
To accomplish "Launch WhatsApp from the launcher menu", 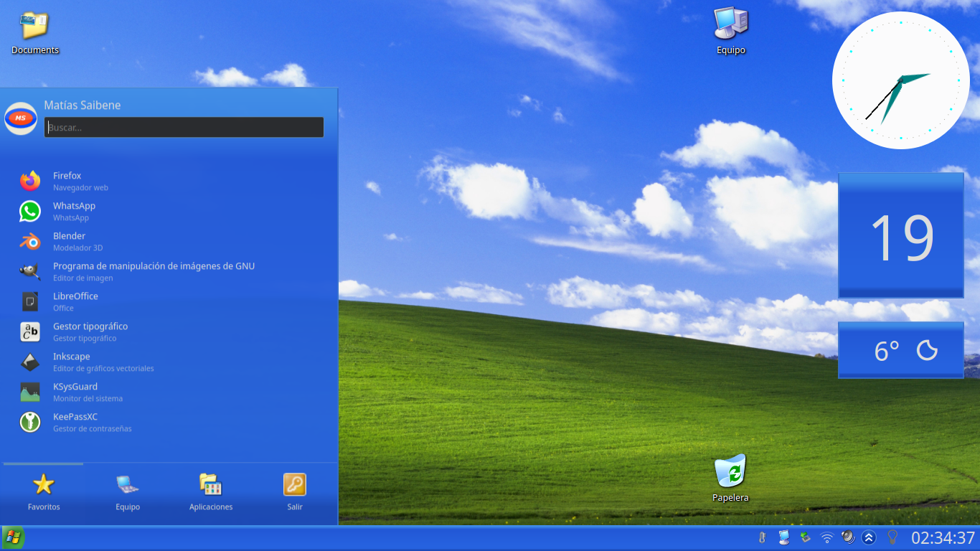I will pos(170,211).
